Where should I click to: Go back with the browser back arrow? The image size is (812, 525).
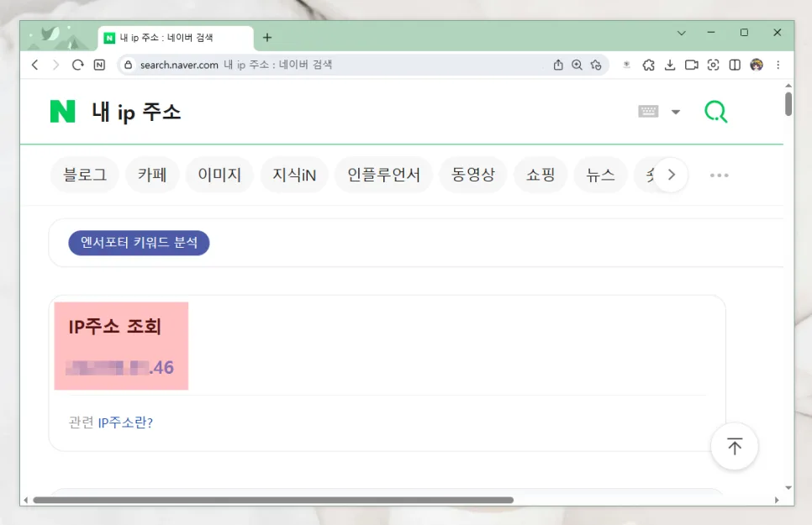[x=34, y=65]
